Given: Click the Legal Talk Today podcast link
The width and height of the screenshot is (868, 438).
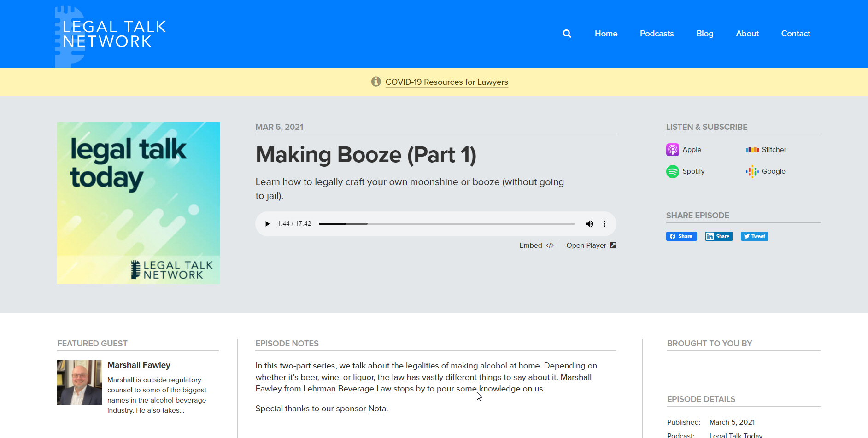Looking at the screenshot, I should [736, 435].
